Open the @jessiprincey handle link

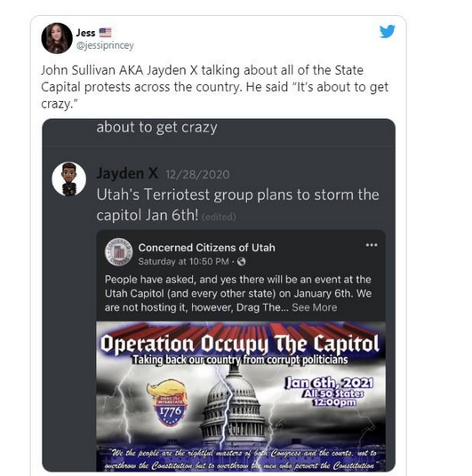pyautogui.click(x=105, y=45)
